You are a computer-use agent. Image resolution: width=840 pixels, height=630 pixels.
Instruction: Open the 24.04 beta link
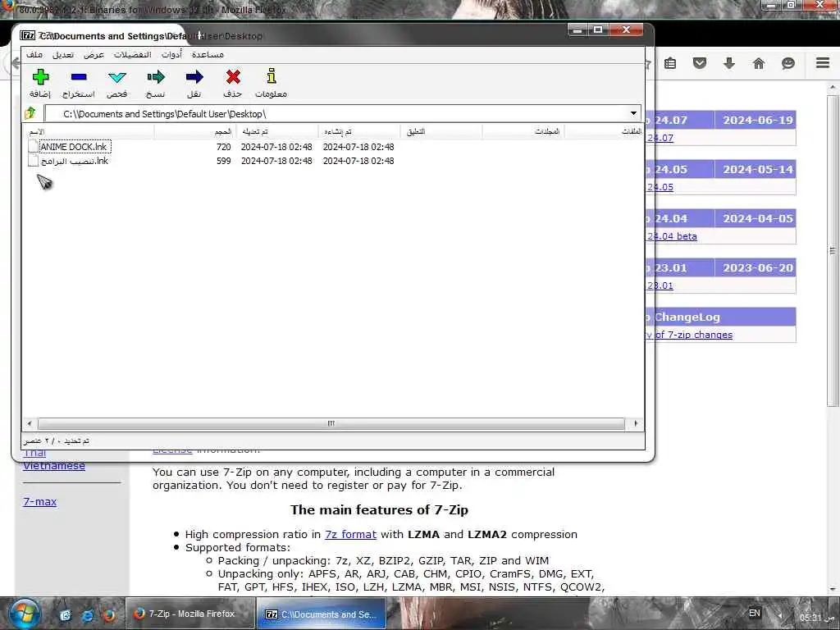click(x=672, y=236)
